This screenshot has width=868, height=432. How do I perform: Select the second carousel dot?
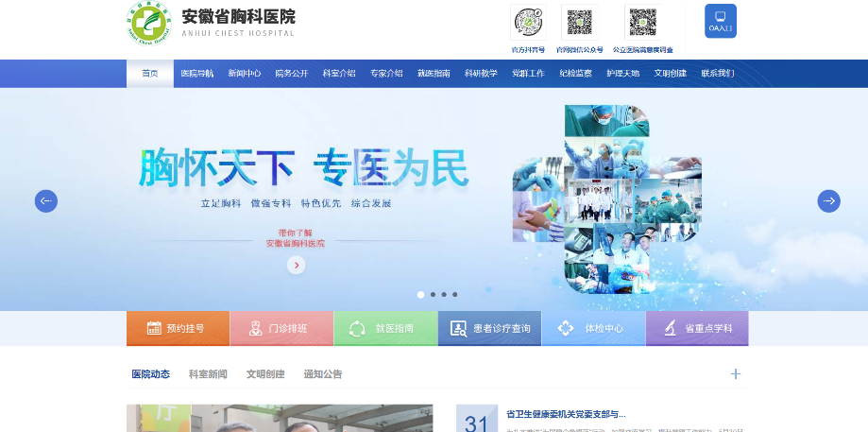pyautogui.click(x=433, y=295)
